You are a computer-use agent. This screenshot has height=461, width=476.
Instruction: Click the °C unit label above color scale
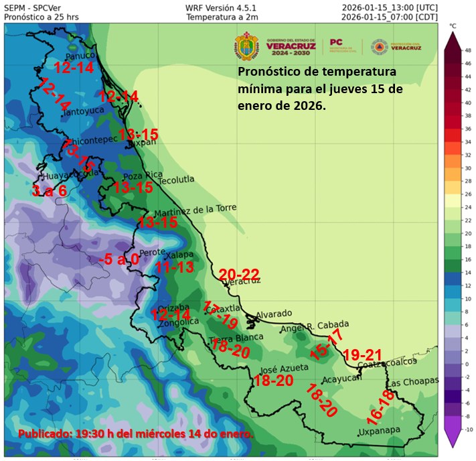pyautogui.click(x=453, y=26)
